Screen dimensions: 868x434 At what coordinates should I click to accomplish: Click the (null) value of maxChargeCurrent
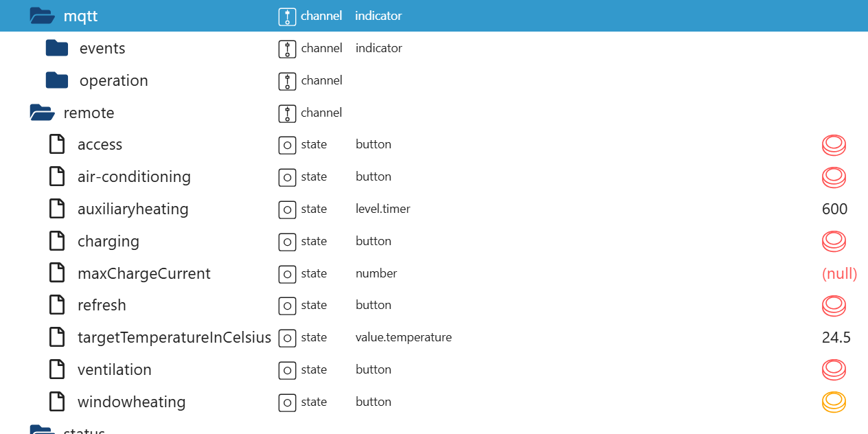click(x=839, y=273)
